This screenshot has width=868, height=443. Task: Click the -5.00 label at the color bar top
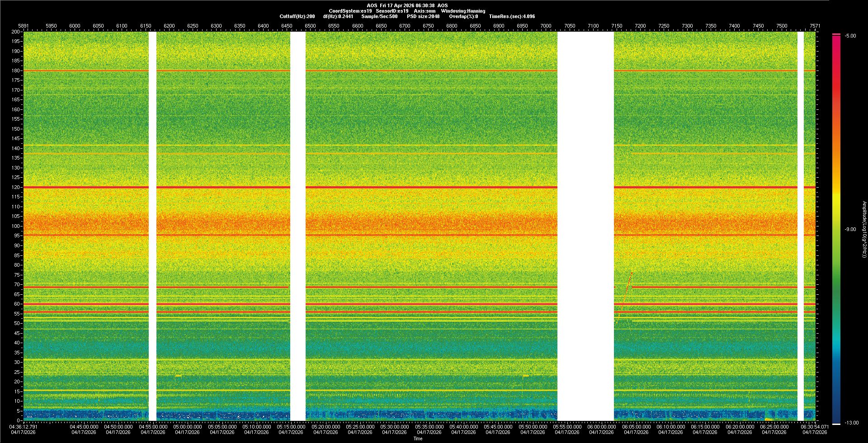point(850,36)
